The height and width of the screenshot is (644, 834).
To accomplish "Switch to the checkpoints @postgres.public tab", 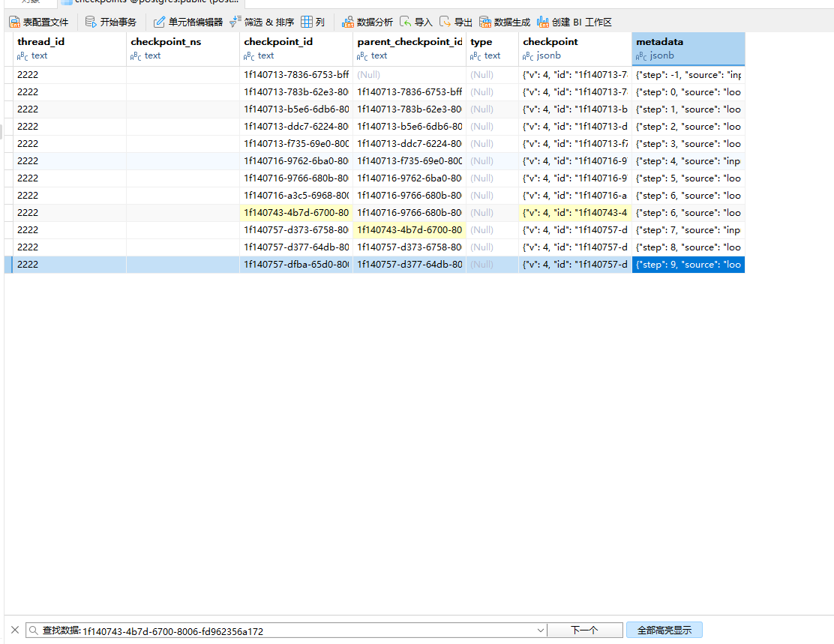I will 151,2.
